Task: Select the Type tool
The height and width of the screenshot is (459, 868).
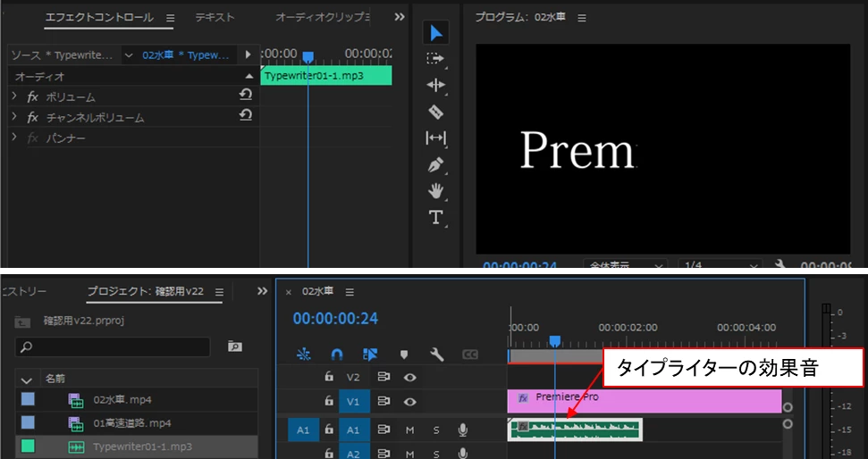Action: [435, 217]
